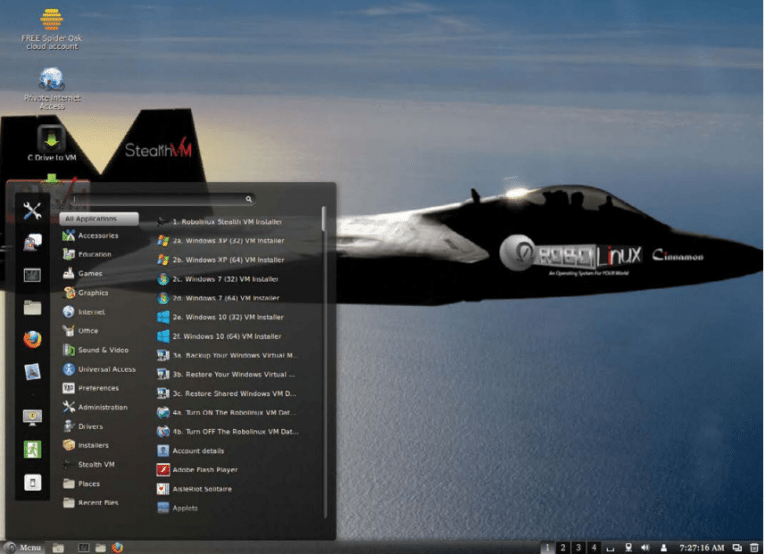The height and width of the screenshot is (554, 765).
Task: Click the logout green exit icon in sidebar
Action: click(x=32, y=449)
